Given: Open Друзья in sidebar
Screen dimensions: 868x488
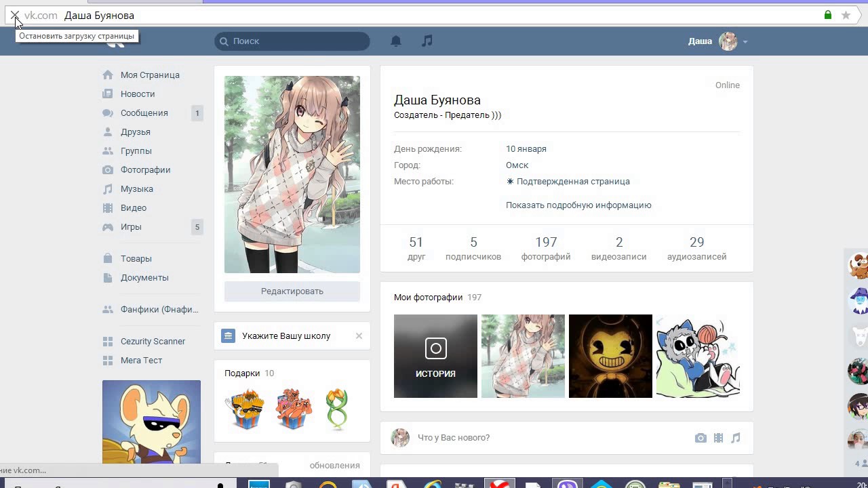Looking at the screenshot, I should 136,131.
